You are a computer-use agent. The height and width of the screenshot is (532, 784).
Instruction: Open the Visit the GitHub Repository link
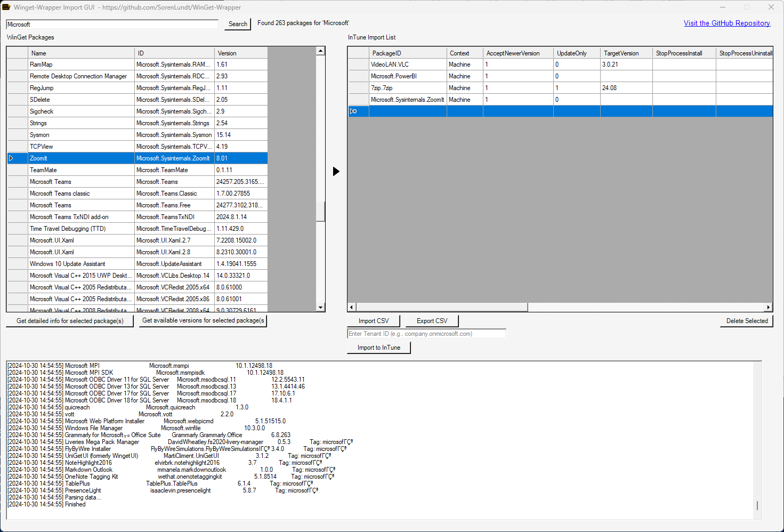tap(727, 23)
